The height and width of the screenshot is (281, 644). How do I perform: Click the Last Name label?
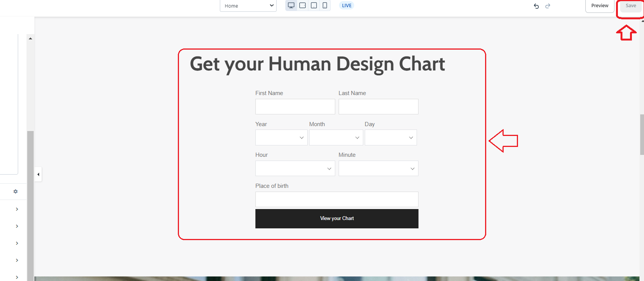(x=352, y=93)
